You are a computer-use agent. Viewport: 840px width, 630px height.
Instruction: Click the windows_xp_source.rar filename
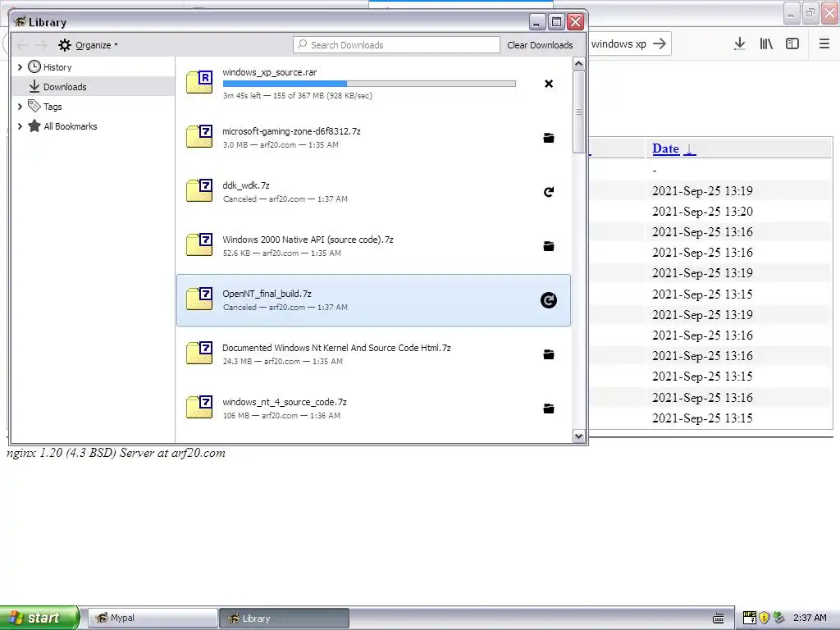point(269,72)
